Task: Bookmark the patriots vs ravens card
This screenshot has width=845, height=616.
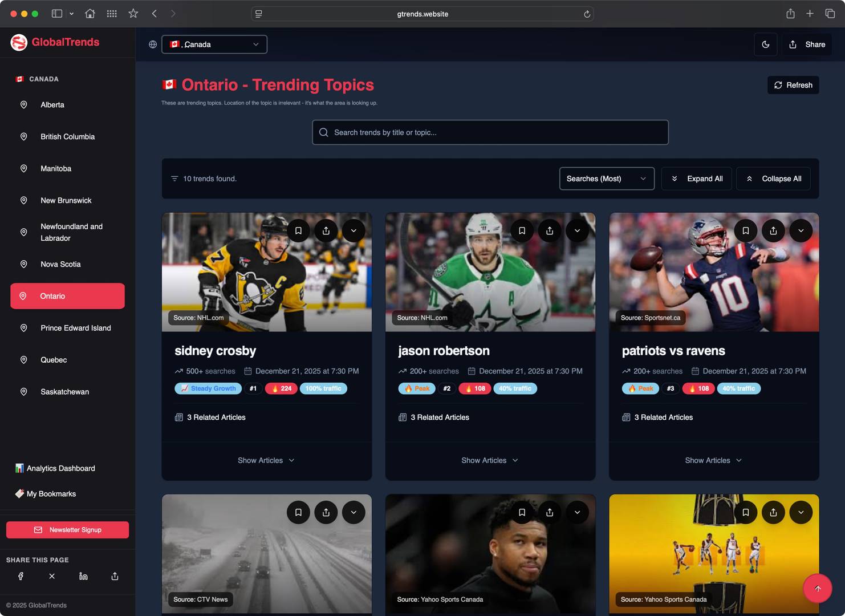Action: click(745, 230)
